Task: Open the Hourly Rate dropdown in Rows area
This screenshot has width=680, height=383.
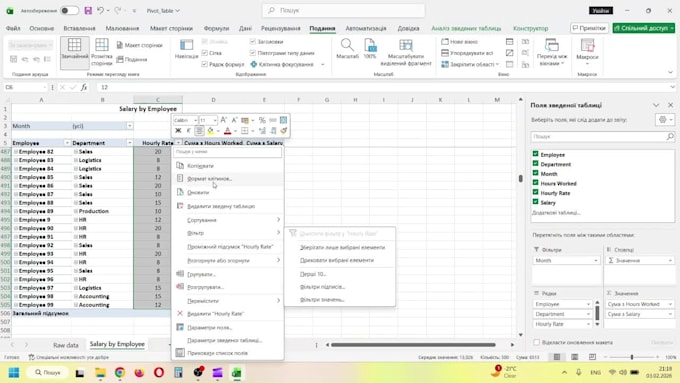Action: pyautogui.click(x=588, y=324)
